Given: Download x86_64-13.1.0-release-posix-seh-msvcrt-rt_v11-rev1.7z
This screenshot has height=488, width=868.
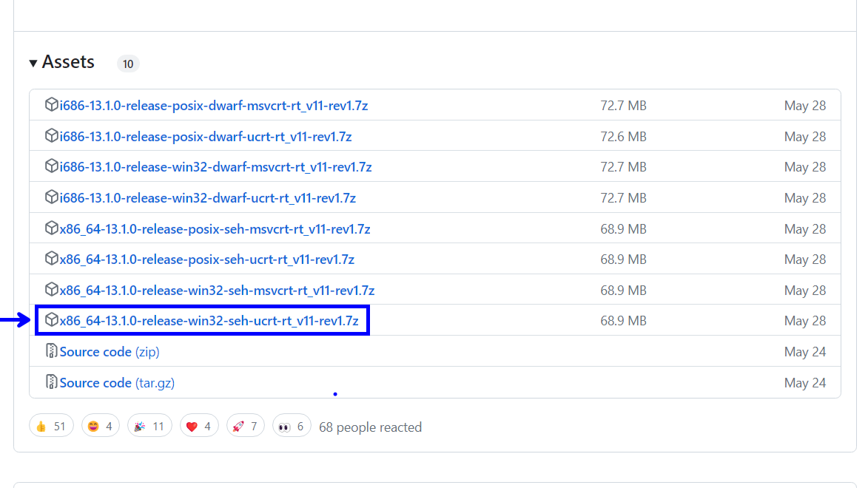Looking at the screenshot, I should (x=215, y=229).
